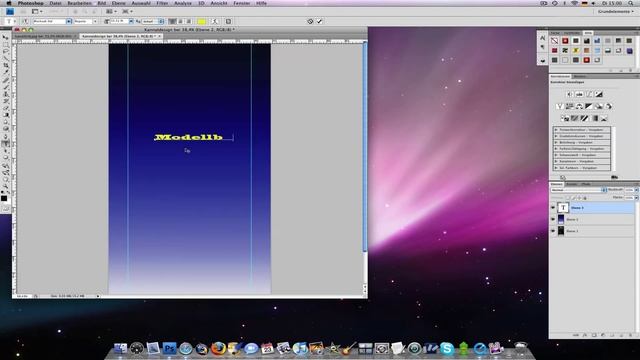The width and height of the screenshot is (640, 360).
Task: Hide the Ebene 3 text layer
Action: (553, 208)
